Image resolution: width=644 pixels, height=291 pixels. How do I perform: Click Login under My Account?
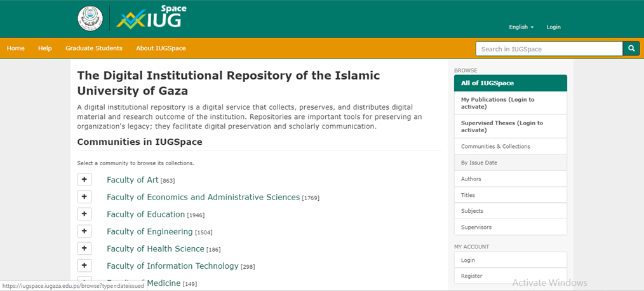[x=511, y=260]
